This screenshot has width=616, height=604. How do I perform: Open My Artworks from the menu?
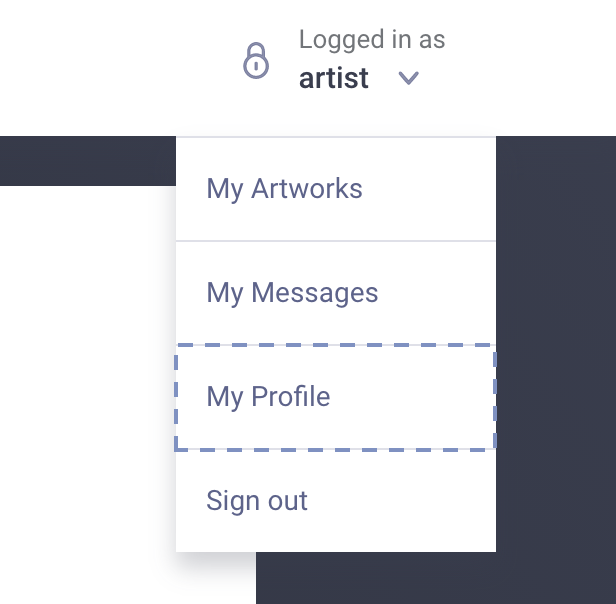pos(285,188)
